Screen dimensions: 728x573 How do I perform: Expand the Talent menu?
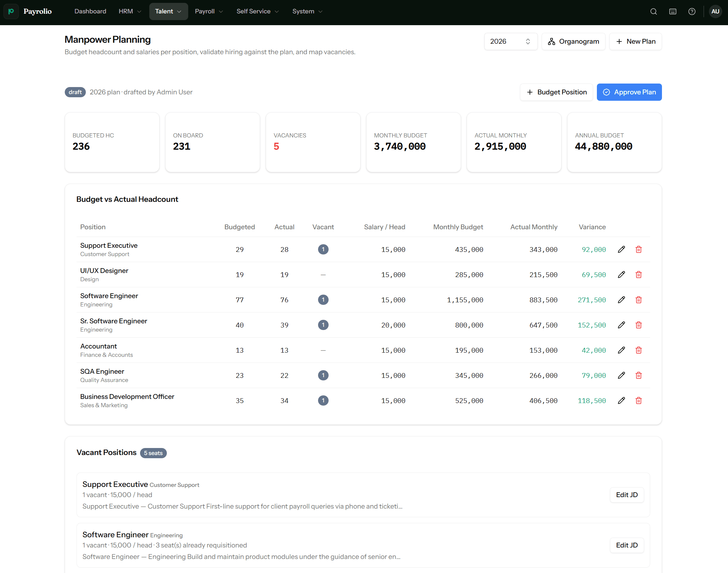click(x=168, y=11)
